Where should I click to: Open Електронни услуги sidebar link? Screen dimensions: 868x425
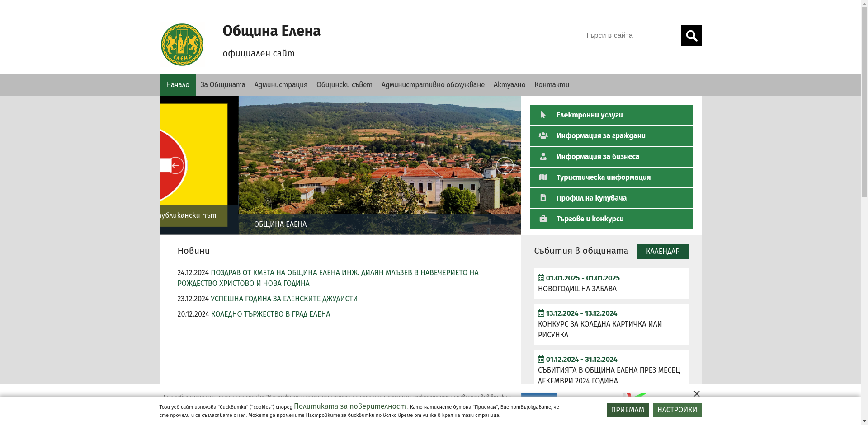[x=611, y=115]
